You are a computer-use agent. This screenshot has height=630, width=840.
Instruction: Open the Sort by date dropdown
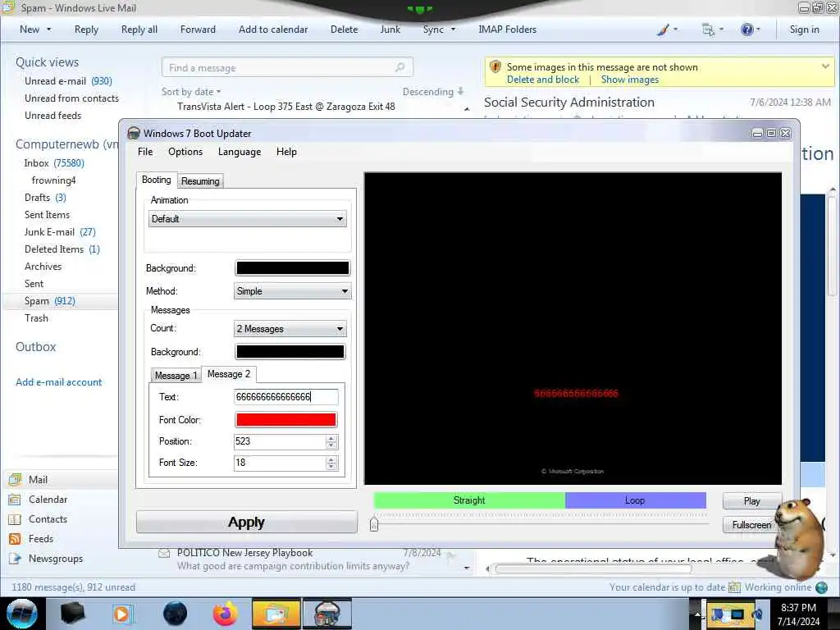tap(191, 92)
